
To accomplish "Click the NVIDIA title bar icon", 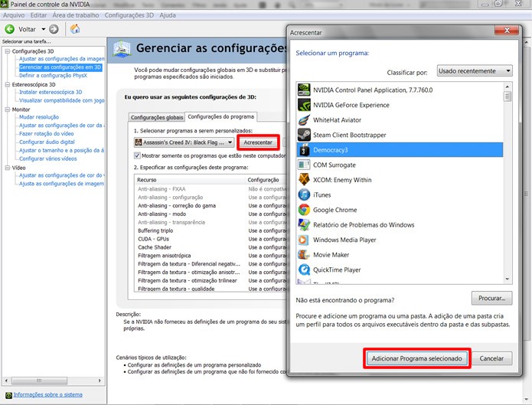I will click(5, 4).
